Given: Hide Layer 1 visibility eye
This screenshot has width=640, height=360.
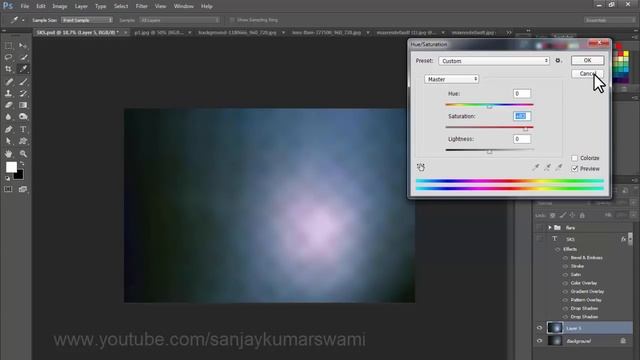Looking at the screenshot, I should pos(539,328).
